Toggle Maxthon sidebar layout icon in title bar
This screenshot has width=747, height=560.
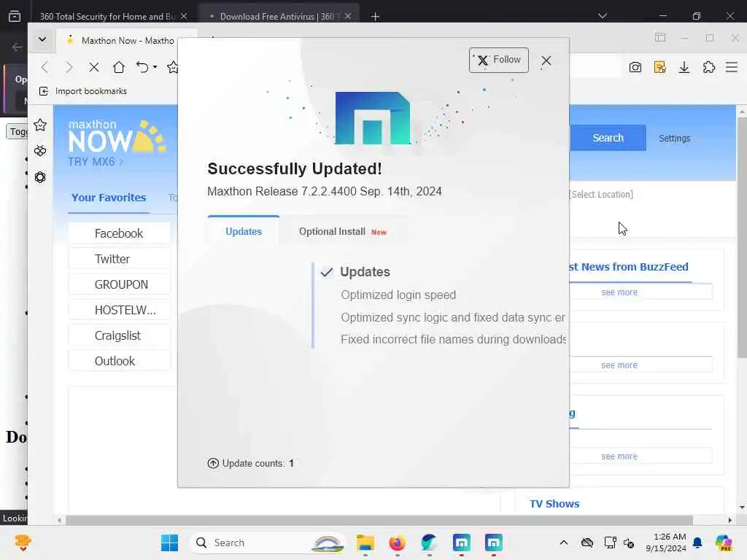[659, 38]
